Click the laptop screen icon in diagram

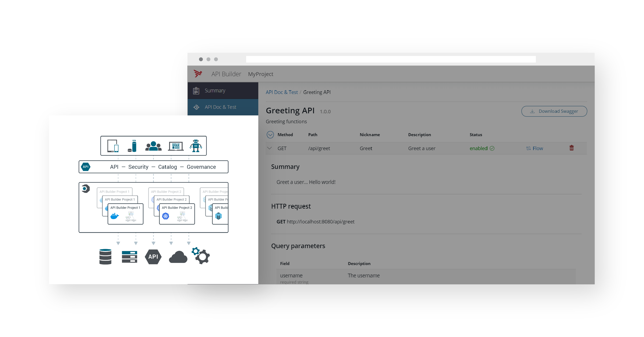(176, 146)
